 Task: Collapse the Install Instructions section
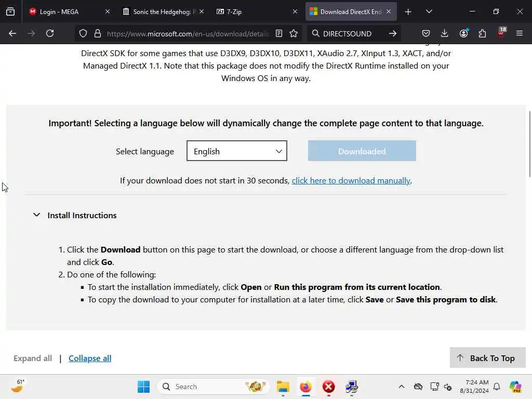[x=75, y=215]
